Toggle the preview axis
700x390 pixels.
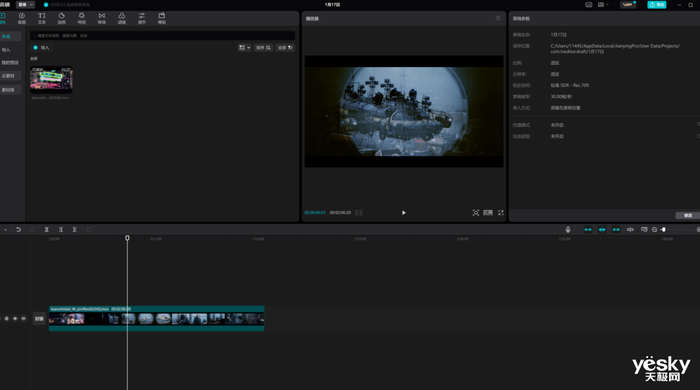click(x=630, y=230)
